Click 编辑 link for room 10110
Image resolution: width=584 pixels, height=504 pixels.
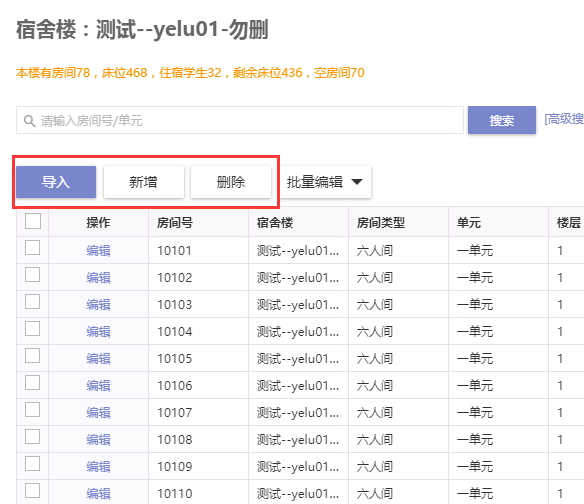point(98,494)
